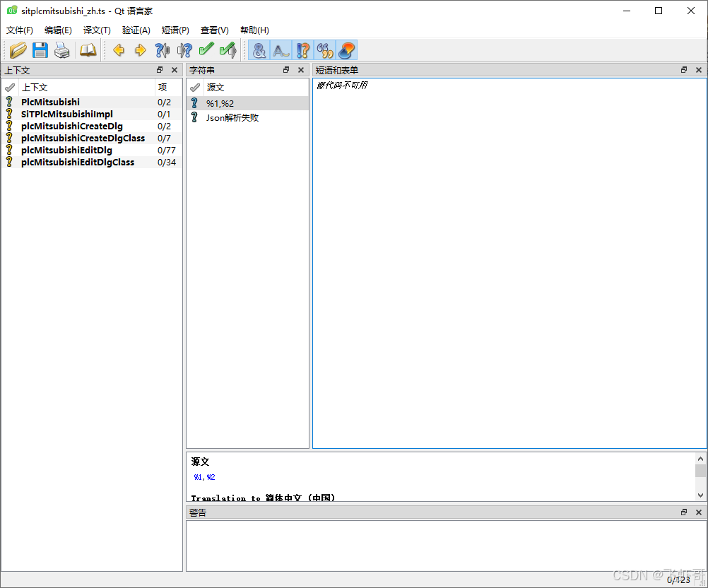The height and width of the screenshot is (588, 708).
Task: Toggle surrounding whitespace check icon
Action: [281, 50]
